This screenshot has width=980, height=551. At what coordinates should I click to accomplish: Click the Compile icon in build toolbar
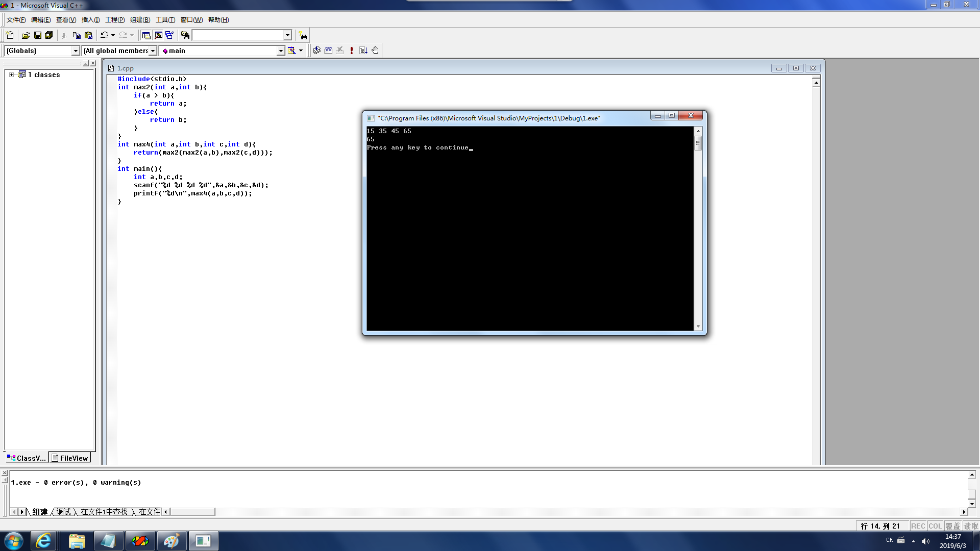coord(316,51)
